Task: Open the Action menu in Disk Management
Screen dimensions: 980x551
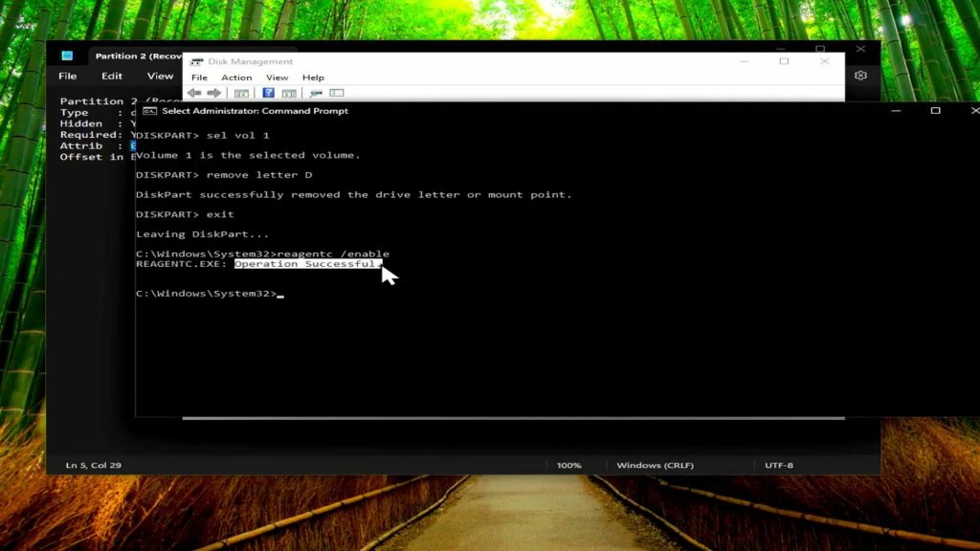Action: point(236,77)
